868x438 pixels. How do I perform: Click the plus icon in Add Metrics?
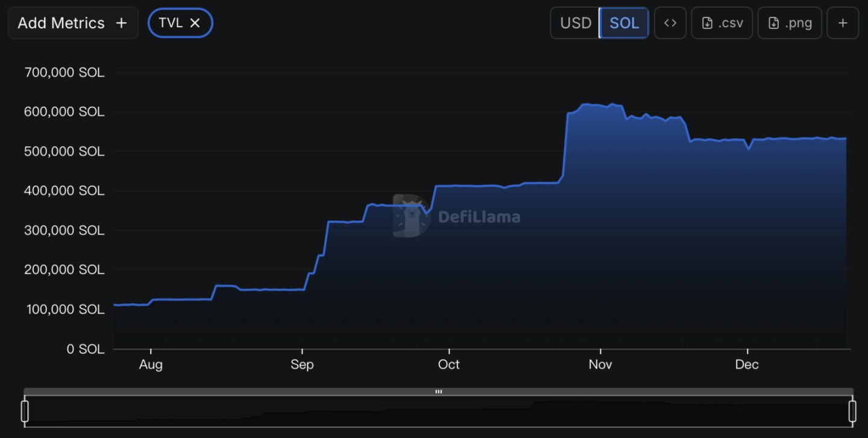(x=121, y=23)
